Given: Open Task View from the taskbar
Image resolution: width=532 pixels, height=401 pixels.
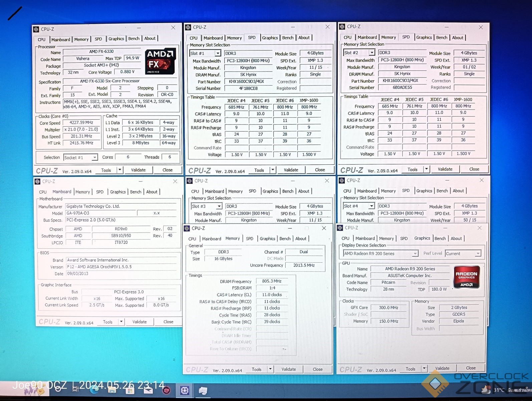Looking at the screenshot, I should click(75, 389).
